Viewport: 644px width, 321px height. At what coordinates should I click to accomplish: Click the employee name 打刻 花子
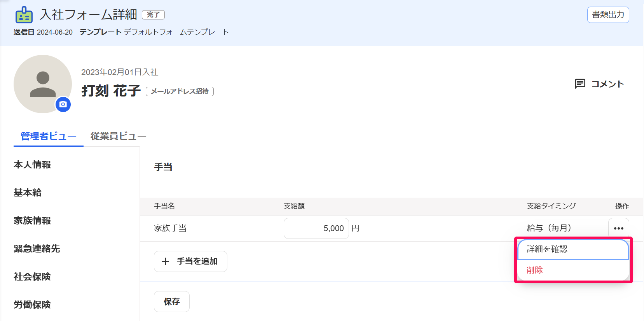point(111,91)
